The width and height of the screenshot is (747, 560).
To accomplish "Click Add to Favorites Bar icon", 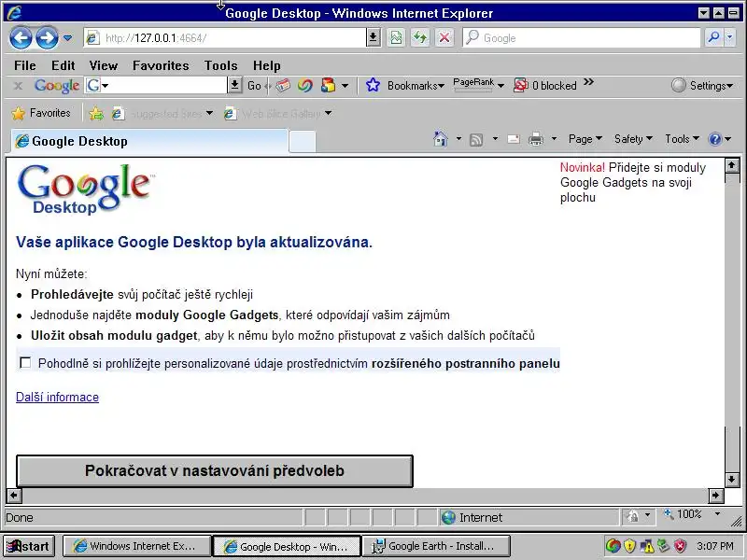I will point(96,113).
